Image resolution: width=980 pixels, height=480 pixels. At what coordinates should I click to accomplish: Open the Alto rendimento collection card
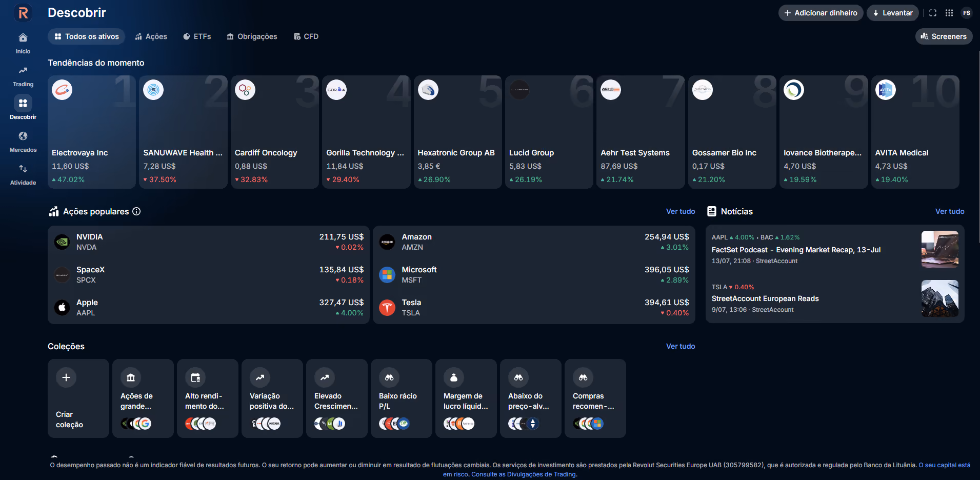(x=208, y=398)
